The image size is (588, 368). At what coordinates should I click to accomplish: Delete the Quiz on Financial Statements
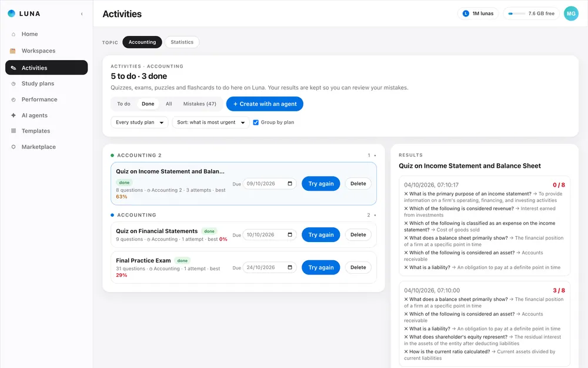358,235
